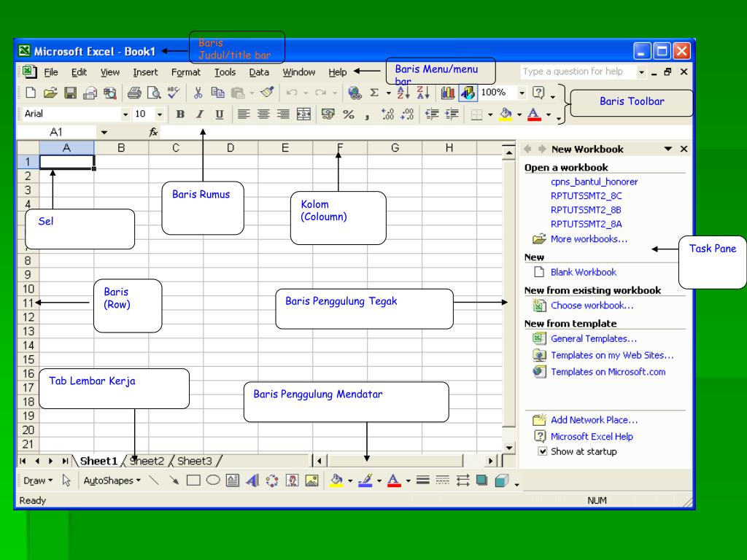The width and height of the screenshot is (747, 560).
Task: Click Templates on Microsoft.com link
Action: [608, 372]
